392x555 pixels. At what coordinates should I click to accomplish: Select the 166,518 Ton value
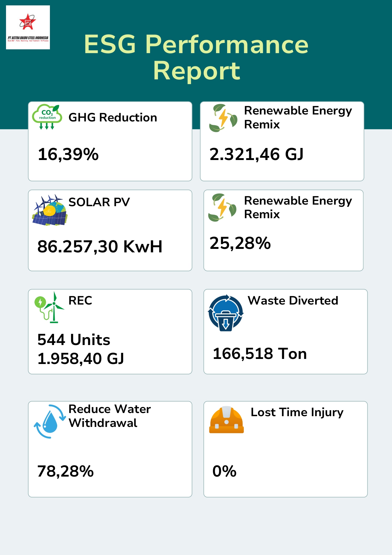click(x=260, y=354)
